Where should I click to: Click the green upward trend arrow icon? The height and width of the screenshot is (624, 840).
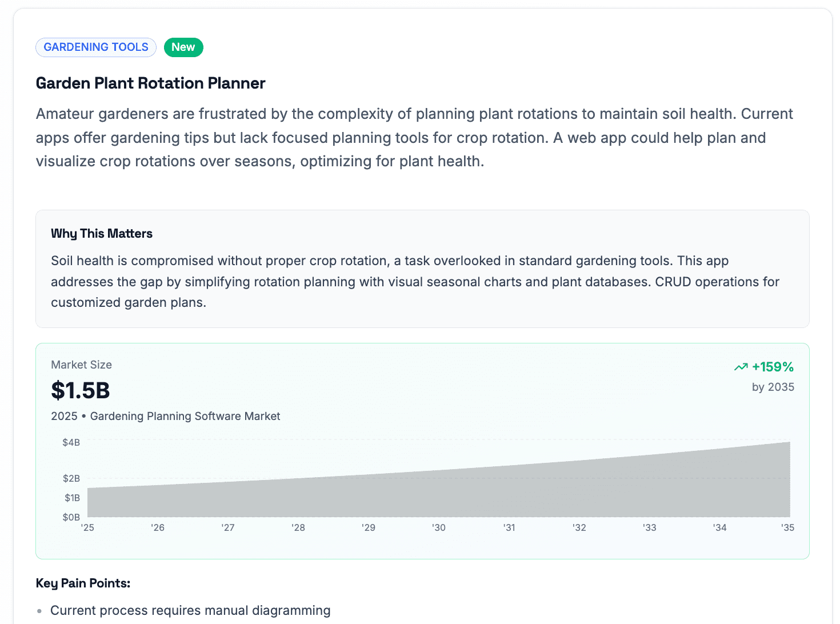(x=741, y=366)
